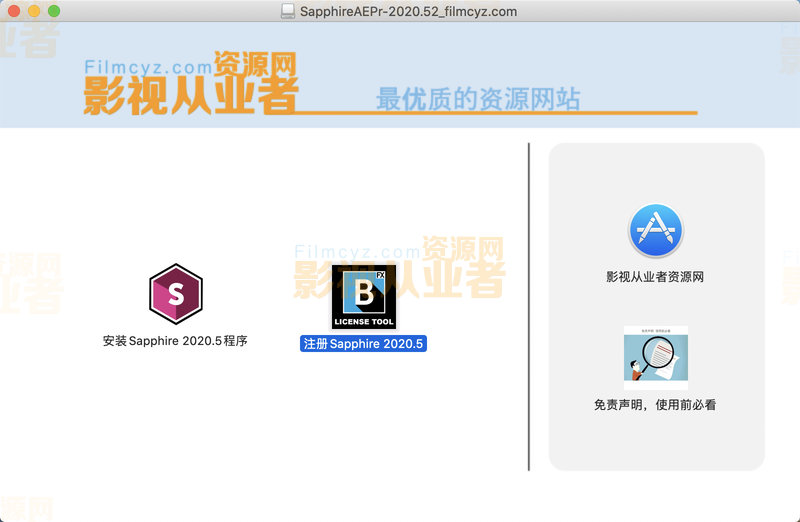Viewport: 800px width, 522px height.
Task: Open the disclaimer document thumbnail
Action: 656,358
